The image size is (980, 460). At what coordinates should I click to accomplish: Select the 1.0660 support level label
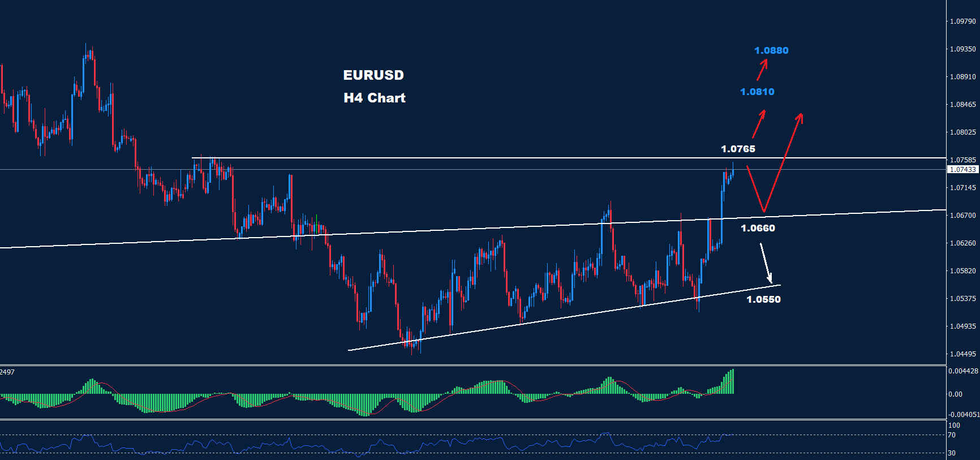758,228
